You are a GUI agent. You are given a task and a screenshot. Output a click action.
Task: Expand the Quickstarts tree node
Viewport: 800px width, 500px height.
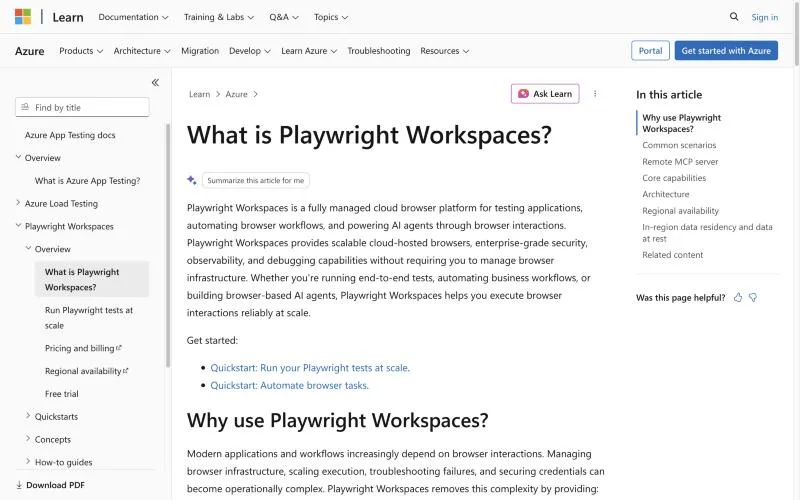pos(28,416)
